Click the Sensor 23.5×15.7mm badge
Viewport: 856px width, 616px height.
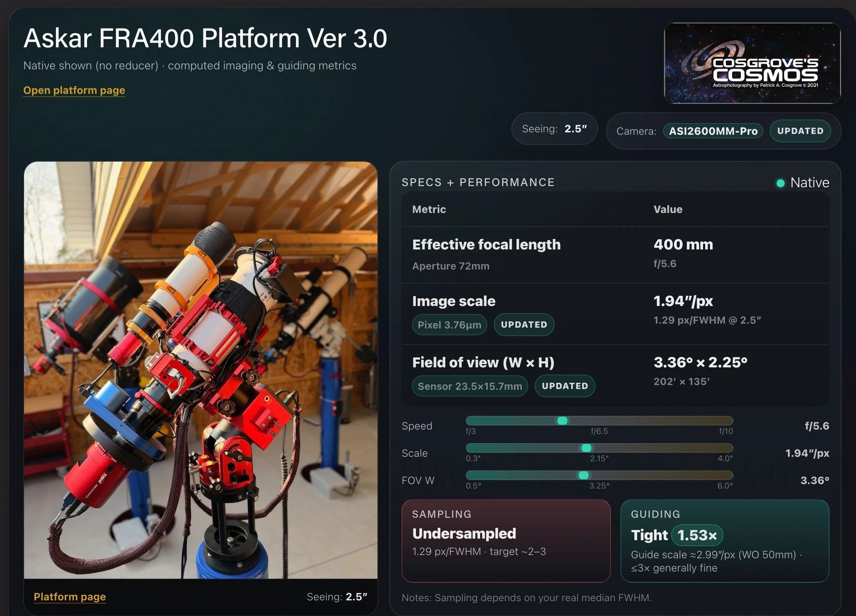(x=469, y=386)
